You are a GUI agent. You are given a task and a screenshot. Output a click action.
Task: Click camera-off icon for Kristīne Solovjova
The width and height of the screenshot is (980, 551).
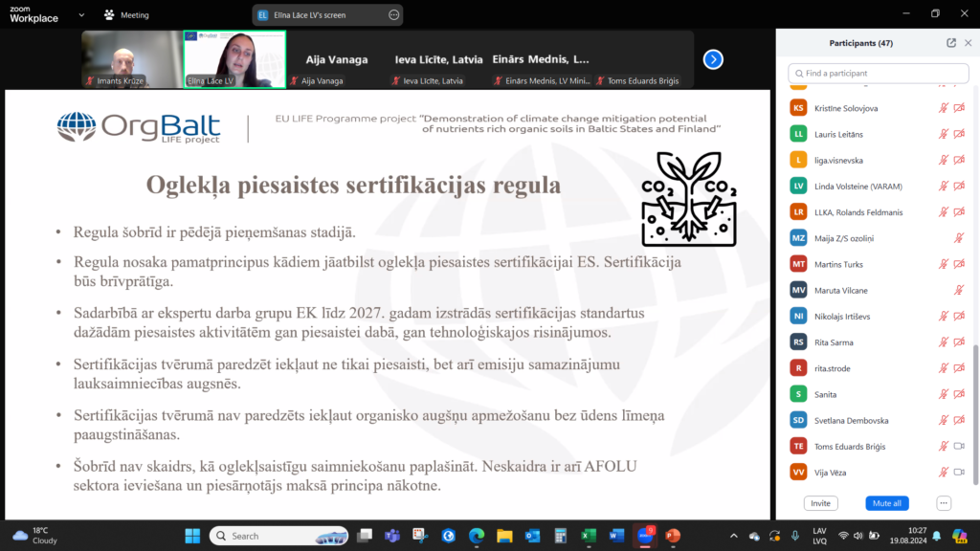(959, 108)
